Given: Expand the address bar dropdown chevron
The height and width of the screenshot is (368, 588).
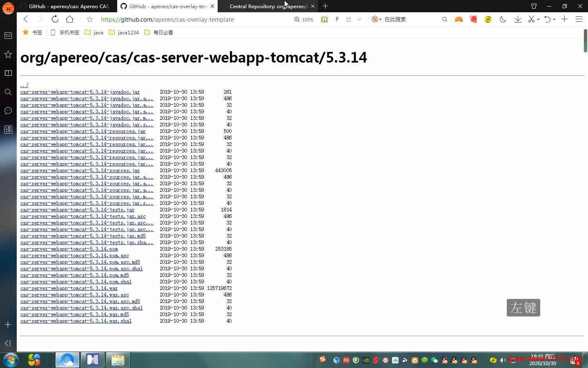Looking at the screenshot, I should point(359,19).
